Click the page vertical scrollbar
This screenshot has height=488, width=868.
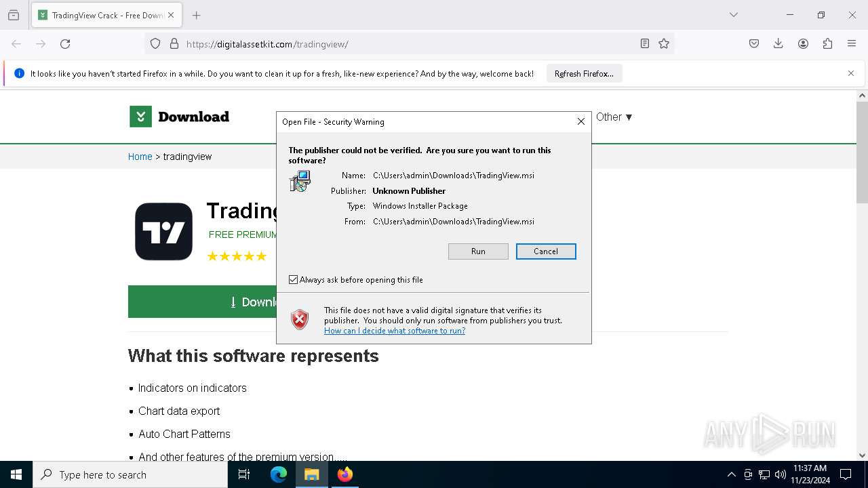[862, 152]
